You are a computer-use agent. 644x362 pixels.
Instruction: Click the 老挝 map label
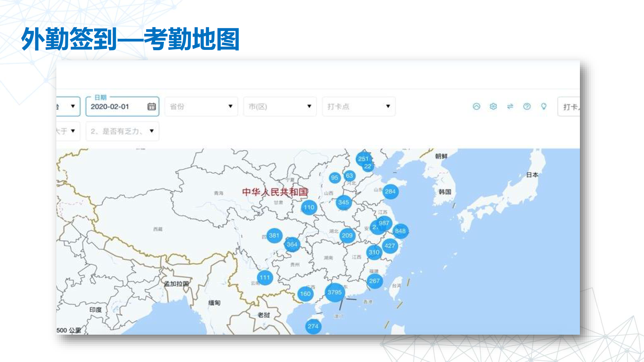coord(264,315)
